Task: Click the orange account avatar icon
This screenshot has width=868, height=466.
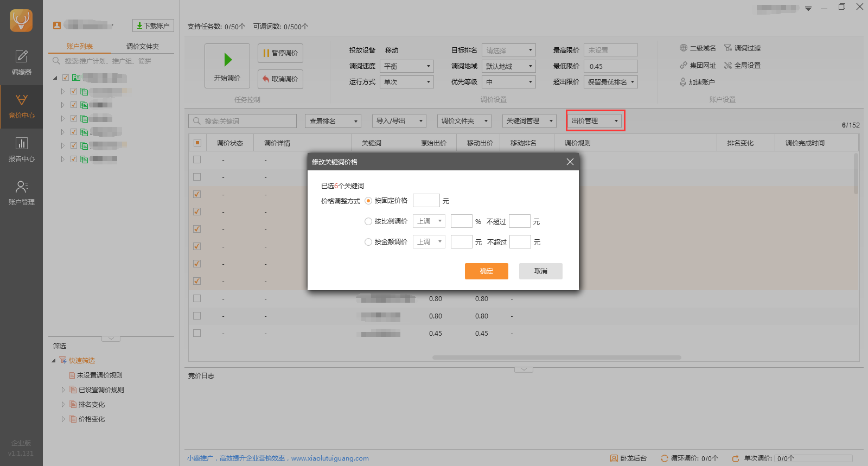Action: [x=56, y=25]
